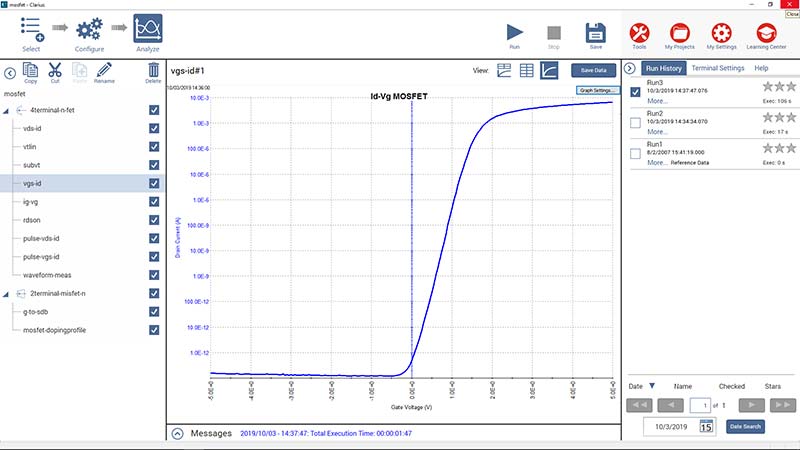Image resolution: width=800 pixels, height=450 pixels.
Task: Open the Help tab
Action: pyautogui.click(x=761, y=68)
